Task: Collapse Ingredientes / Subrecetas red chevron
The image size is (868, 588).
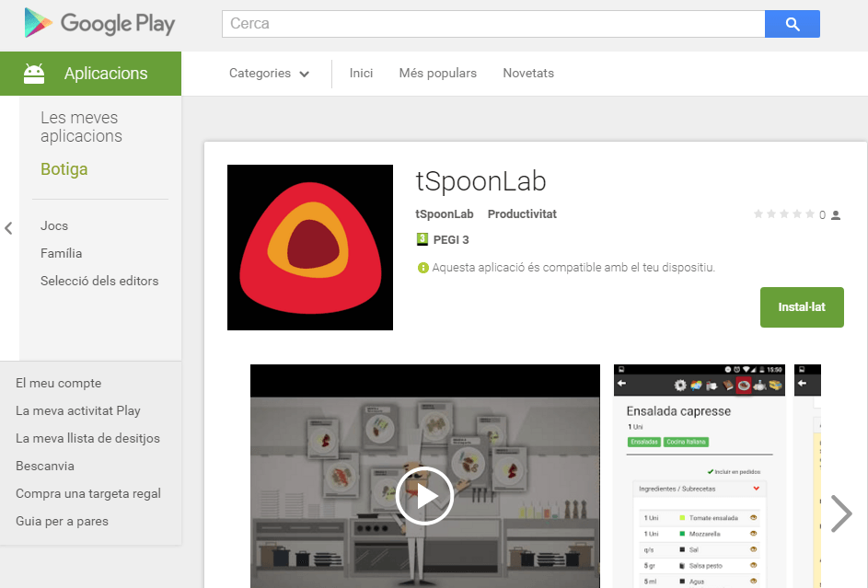Action: tap(757, 489)
